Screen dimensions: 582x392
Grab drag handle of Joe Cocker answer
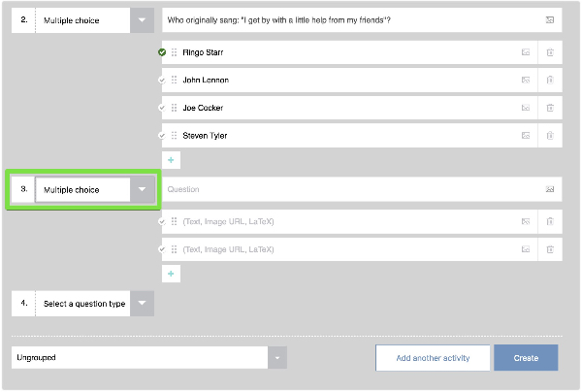tap(175, 108)
